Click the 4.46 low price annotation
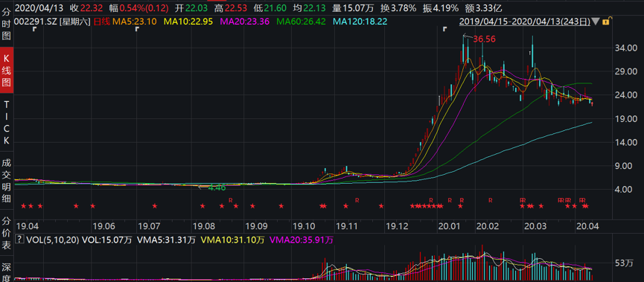The width and height of the screenshot is (644, 282). [x=217, y=188]
